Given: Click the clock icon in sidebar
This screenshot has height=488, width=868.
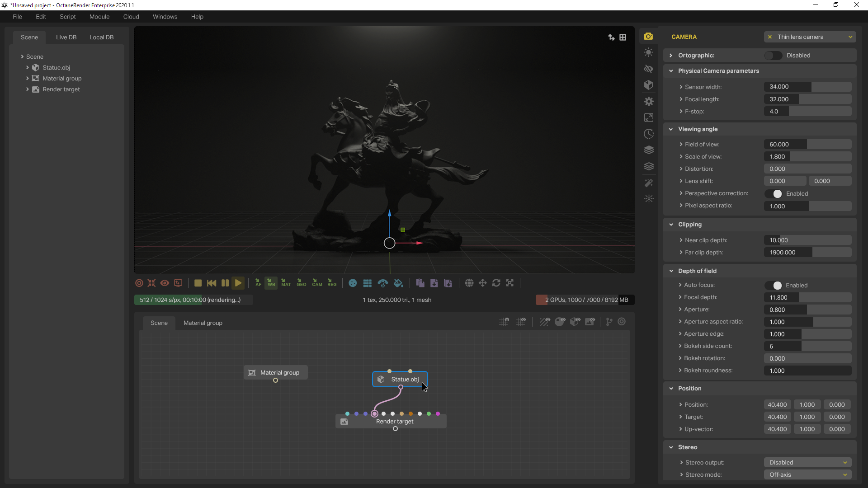Looking at the screenshot, I should [x=648, y=134].
